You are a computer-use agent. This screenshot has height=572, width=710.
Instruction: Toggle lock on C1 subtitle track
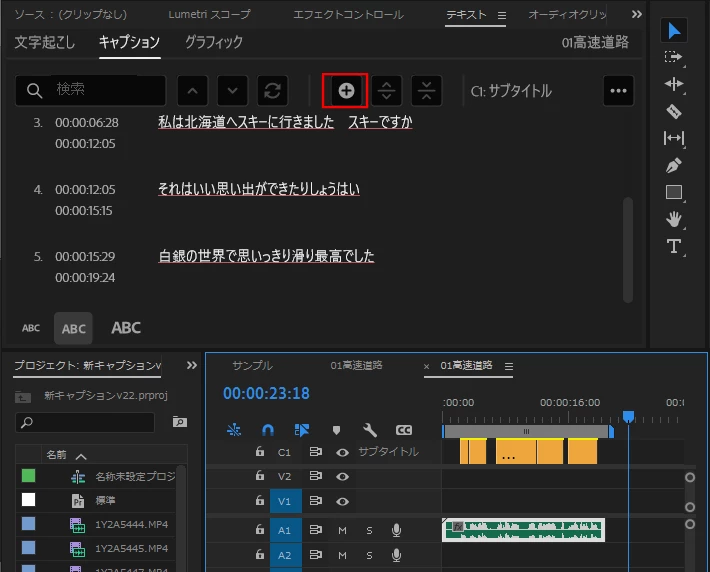coord(259,452)
